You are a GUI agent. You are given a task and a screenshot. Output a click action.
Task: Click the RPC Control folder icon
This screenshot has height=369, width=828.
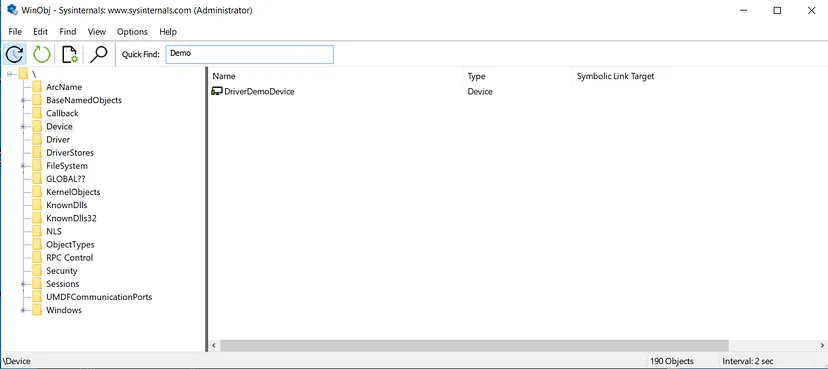36,258
